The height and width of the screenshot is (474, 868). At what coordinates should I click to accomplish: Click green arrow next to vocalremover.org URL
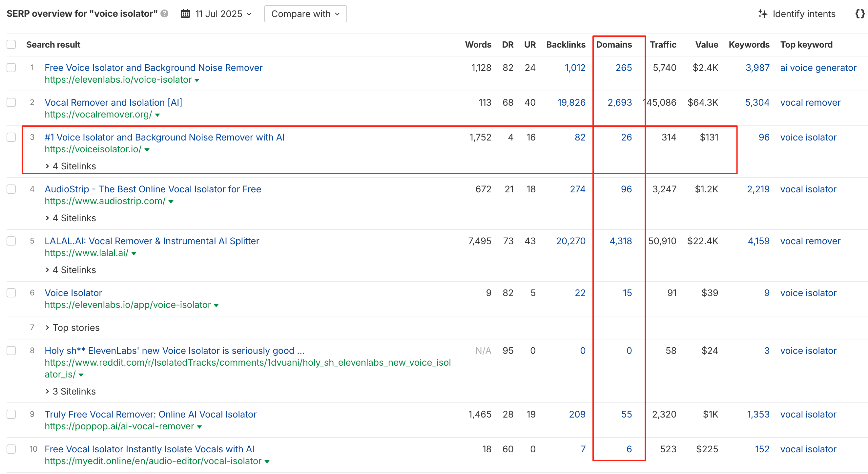coord(157,115)
